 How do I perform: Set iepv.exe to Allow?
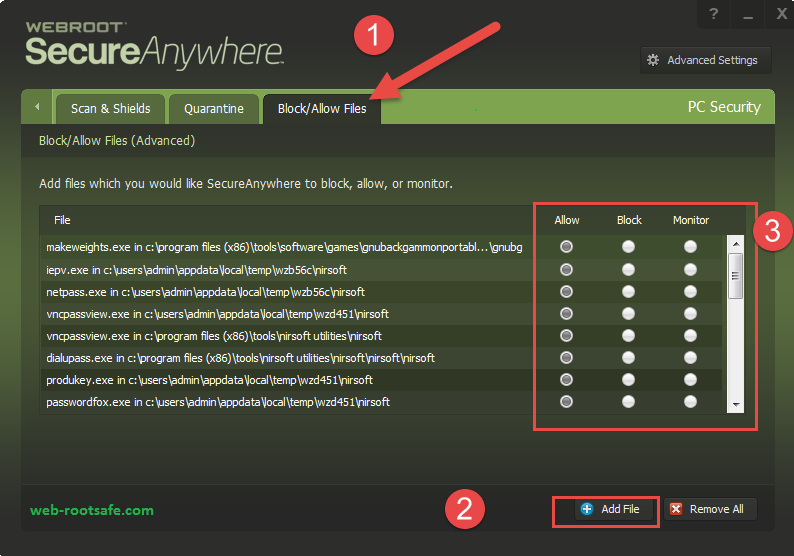566,269
